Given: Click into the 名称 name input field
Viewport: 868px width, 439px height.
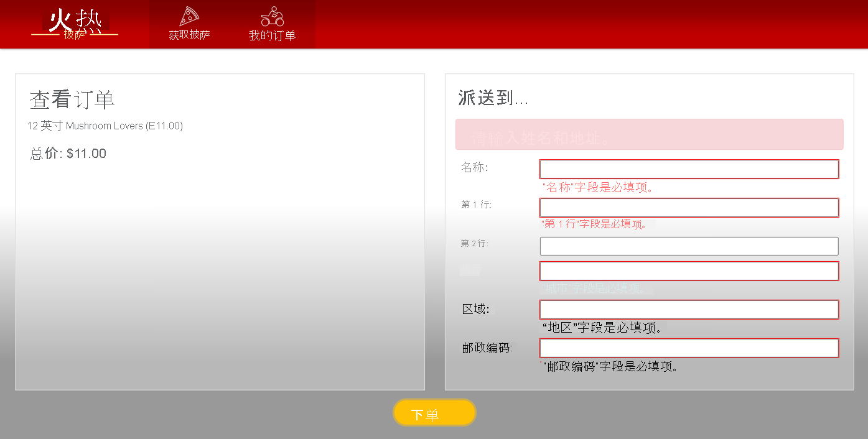Looking at the screenshot, I should tap(689, 169).
